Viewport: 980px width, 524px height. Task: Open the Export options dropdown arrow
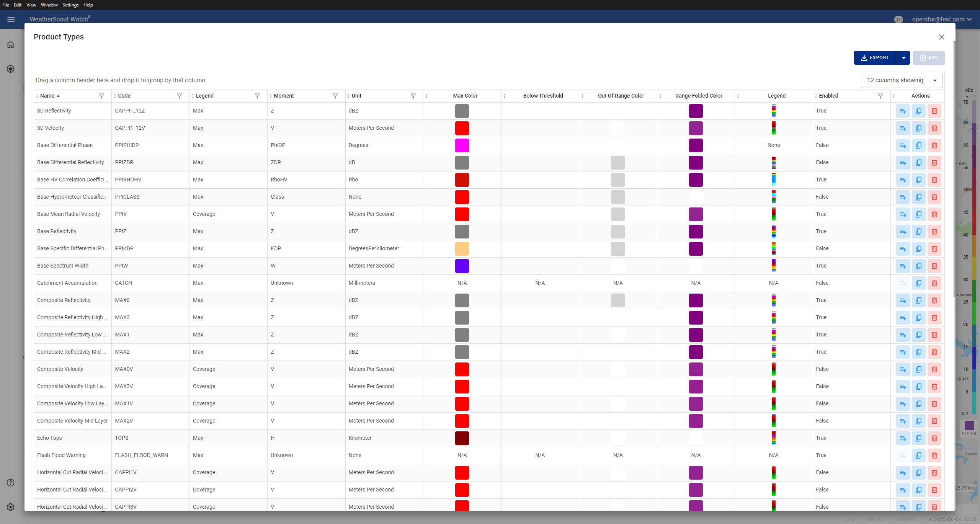point(903,58)
